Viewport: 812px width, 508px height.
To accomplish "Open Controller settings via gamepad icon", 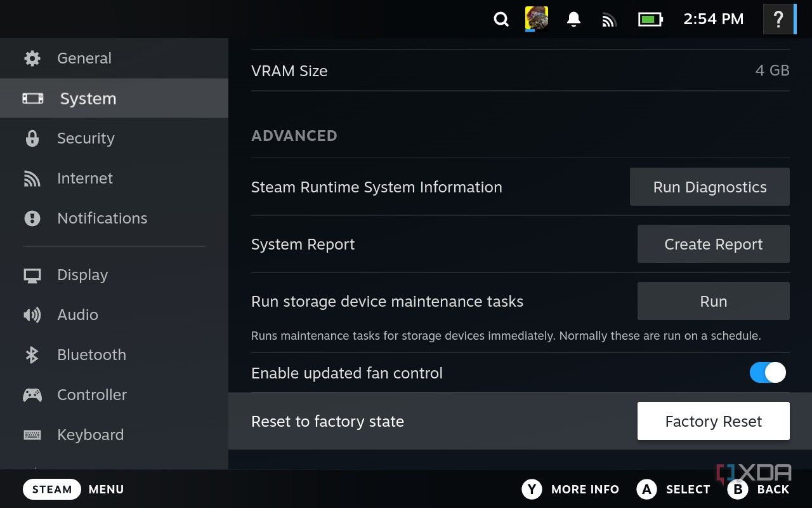I will click(x=32, y=395).
